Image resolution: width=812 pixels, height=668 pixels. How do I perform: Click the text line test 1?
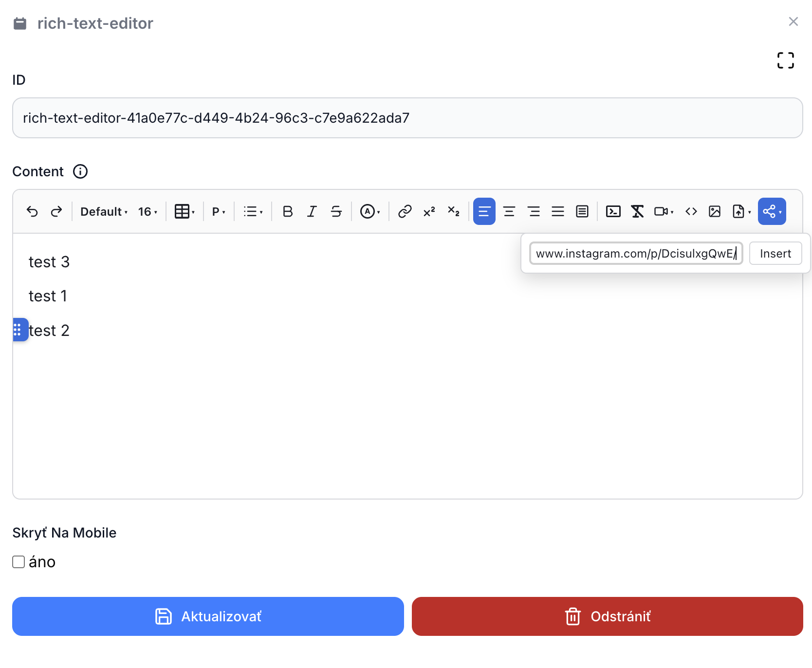[x=48, y=296]
